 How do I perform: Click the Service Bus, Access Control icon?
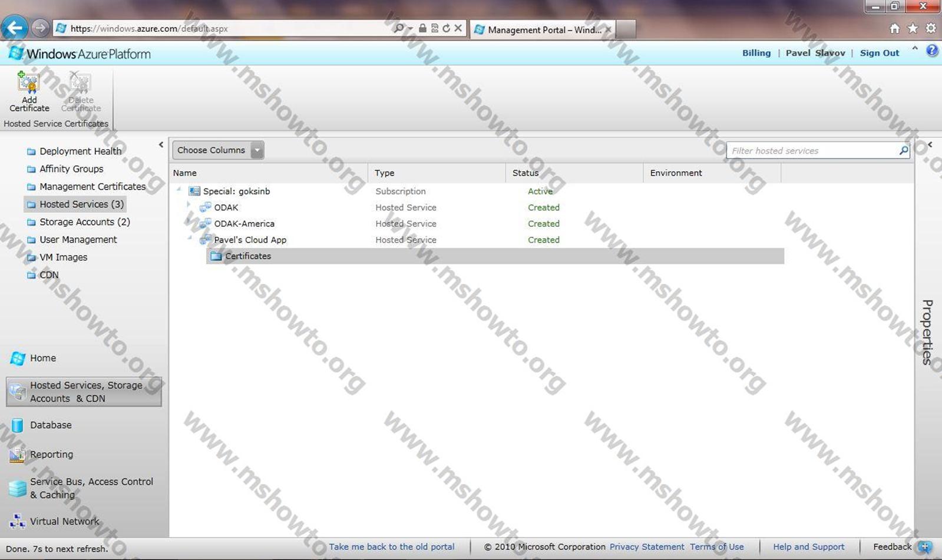[17, 488]
